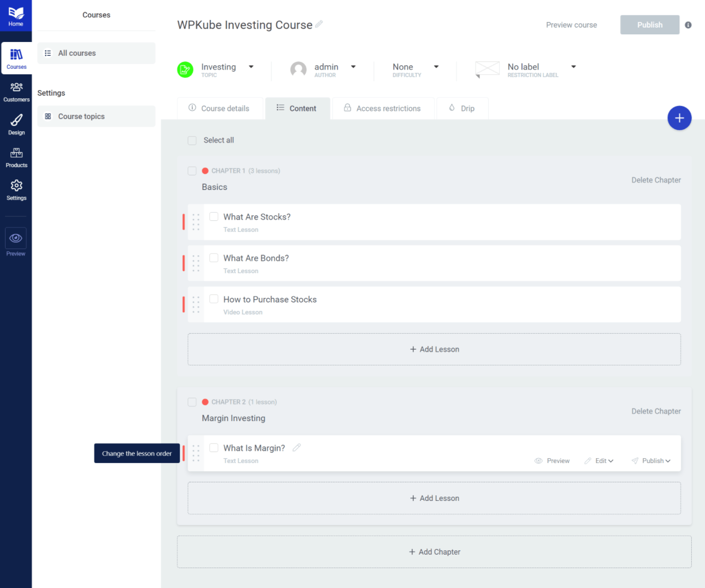Image resolution: width=705 pixels, height=588 pixels.
Task: Select the What Are Bonds? checkbox
Action: click(x=214, y=257)
